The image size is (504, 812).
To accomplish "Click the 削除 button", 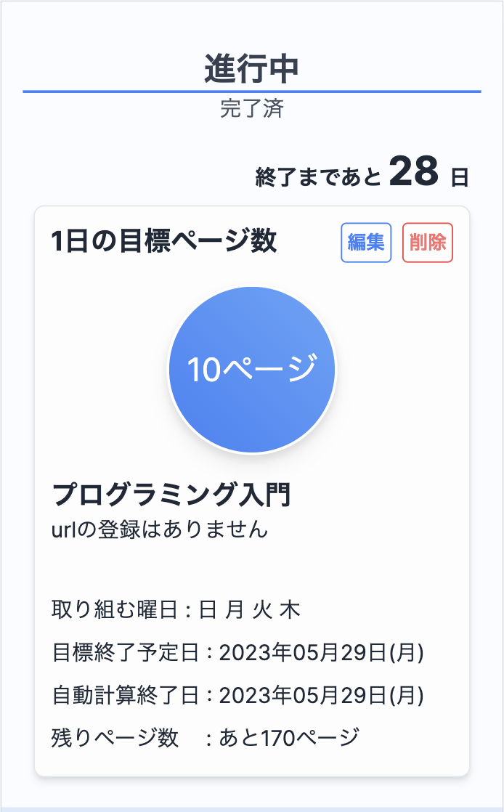I will 428,244.
